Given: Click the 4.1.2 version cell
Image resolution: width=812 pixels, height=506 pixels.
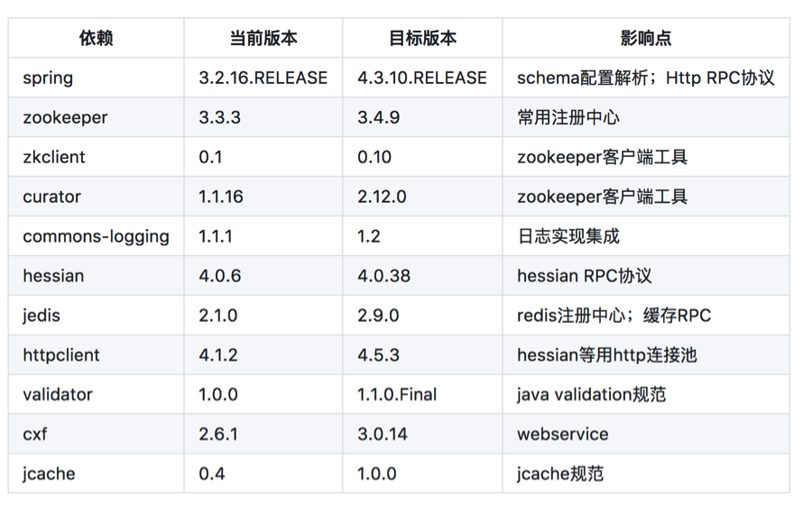Looking at the screenshot, I should (263, 354).
